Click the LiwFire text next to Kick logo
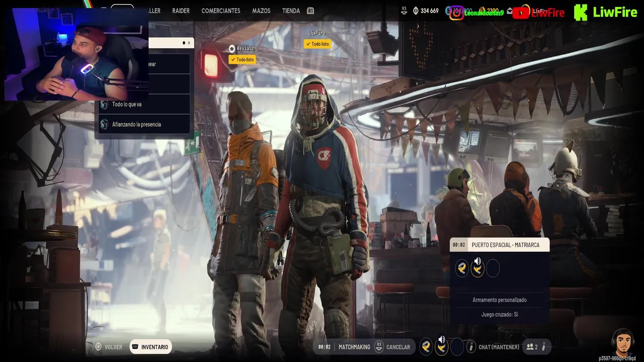The image size is (644, 362). point(614,13)
